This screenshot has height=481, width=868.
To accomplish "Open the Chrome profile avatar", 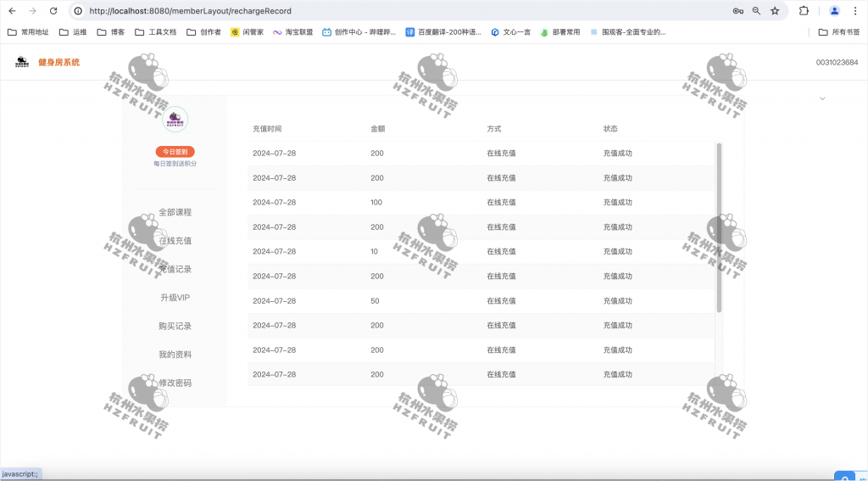I will click(x=834, y=10).
